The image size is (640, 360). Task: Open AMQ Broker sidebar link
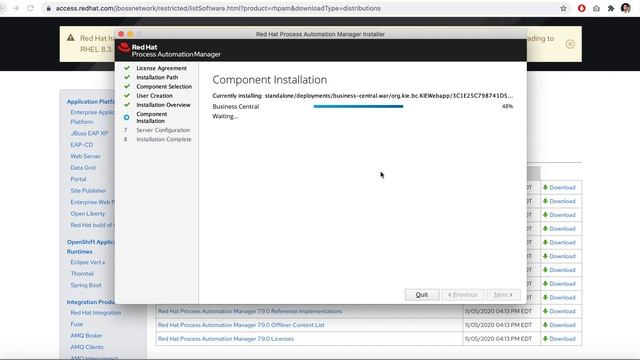coord(86,336)
